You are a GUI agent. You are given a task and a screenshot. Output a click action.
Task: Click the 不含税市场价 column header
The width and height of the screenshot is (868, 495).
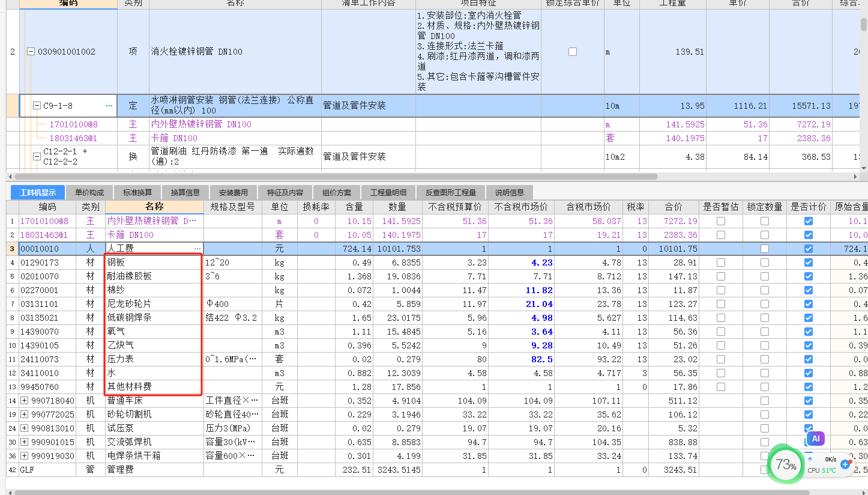tap(521, 207)
